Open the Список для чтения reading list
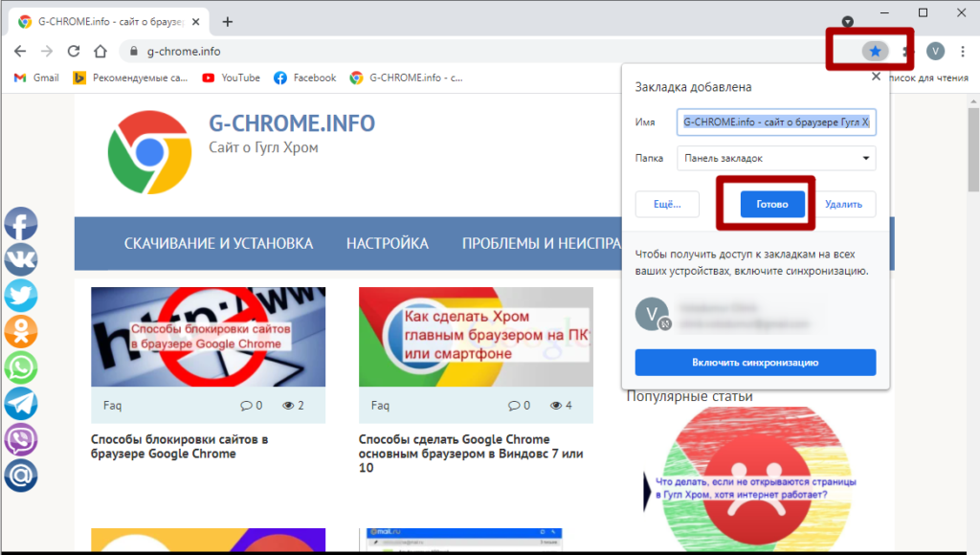Screen dimensions: 980x555 point(928,78)
